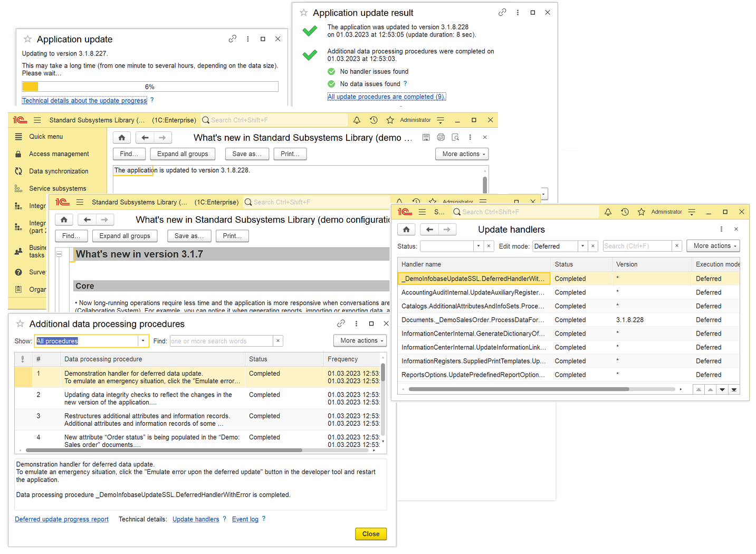Image resolution: width=756 pixels, height=554 pixels.
Task: Go to home page in back What's new window
Action: [x=122, y=138]
